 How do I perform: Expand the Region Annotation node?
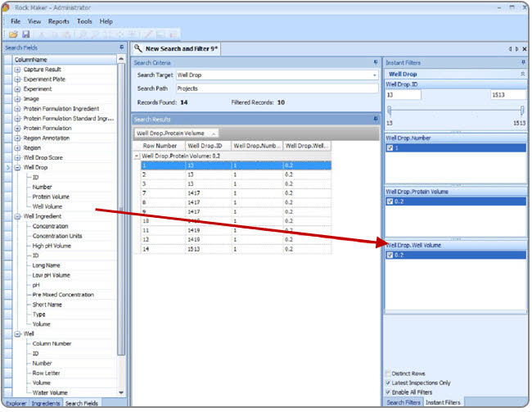point(18,138)
